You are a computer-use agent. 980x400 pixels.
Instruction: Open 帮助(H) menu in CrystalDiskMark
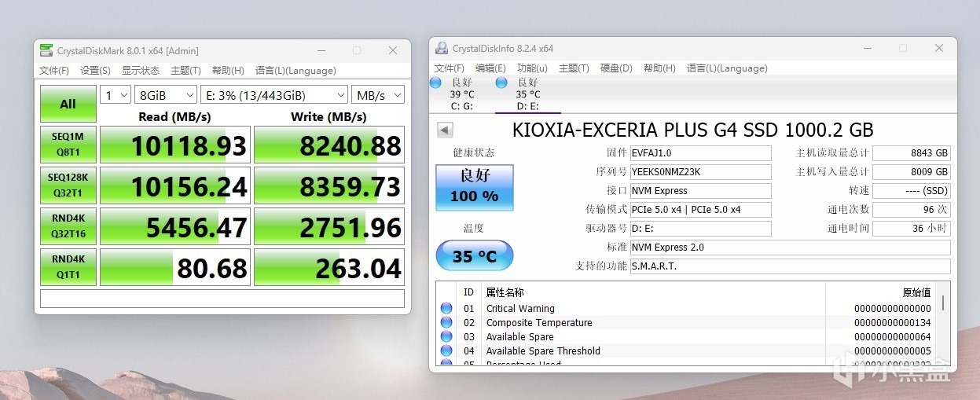click(x=228, y=71)
